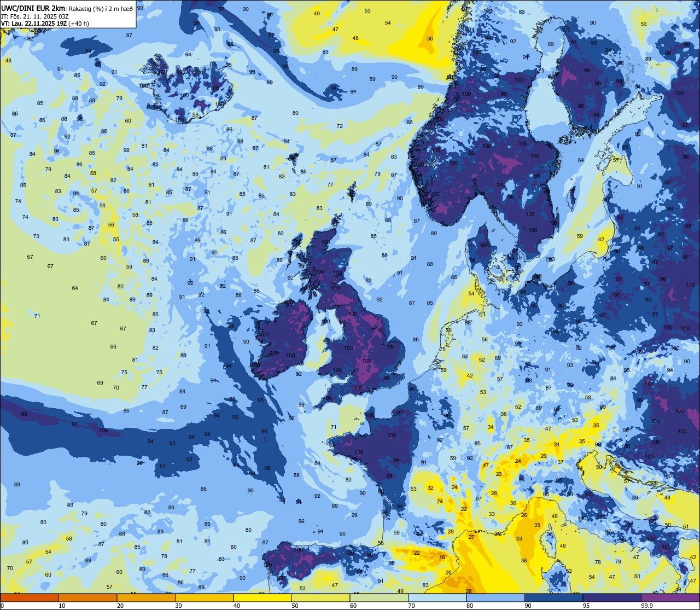The width and height of the screenshot is (700, 610).
Task: Click the '40' legend scale label
Action: [x=237, y=606]
